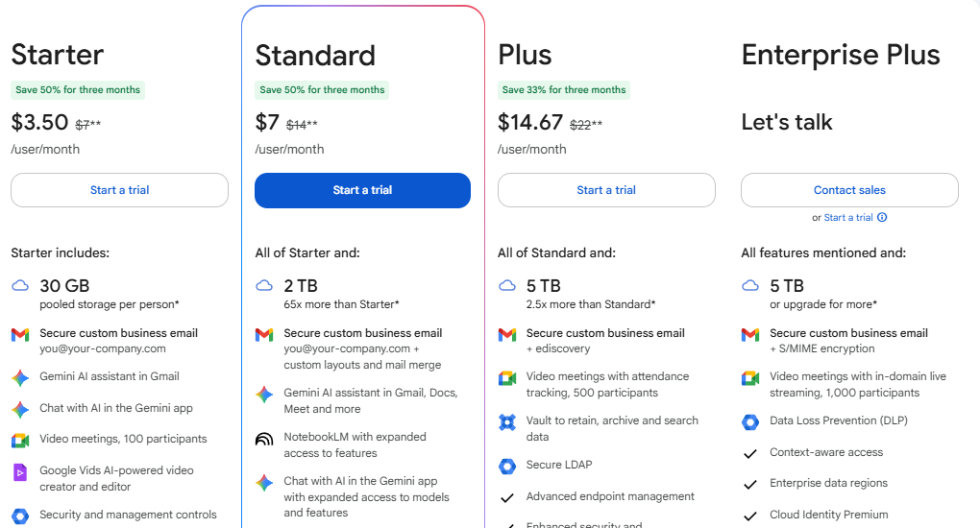Click the Gmail icon under Starter plan
Screen dimensions: 980x528
coord(20,334)
